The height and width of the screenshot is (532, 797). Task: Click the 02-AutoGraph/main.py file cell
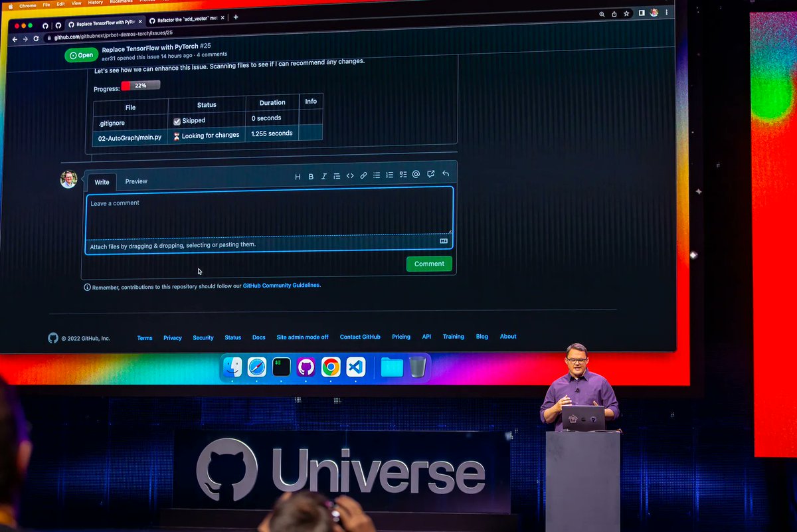point(130,137)
